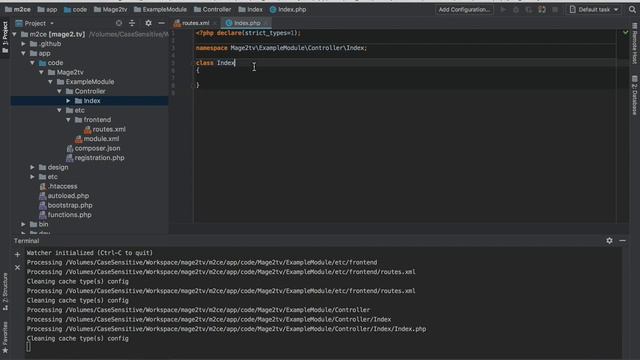
Task: Open the Favorites side panel
Action: pyautogui.click(x=5, y=338)
